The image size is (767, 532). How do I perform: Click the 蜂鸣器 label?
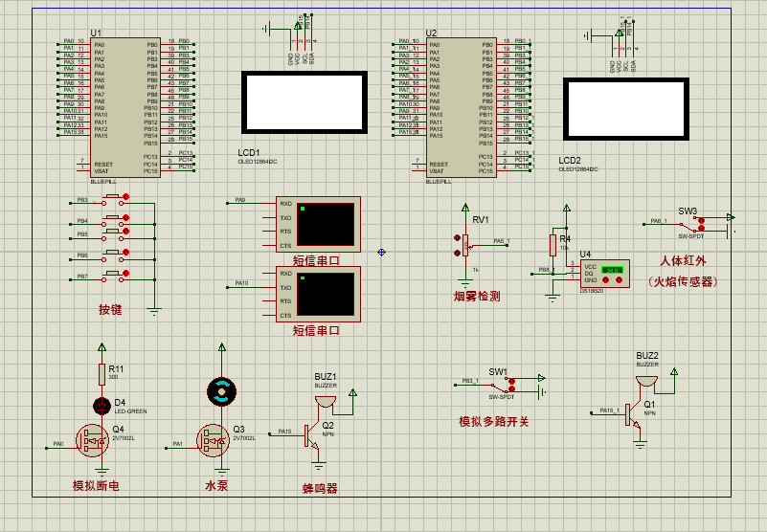click(x=320, y=488)
